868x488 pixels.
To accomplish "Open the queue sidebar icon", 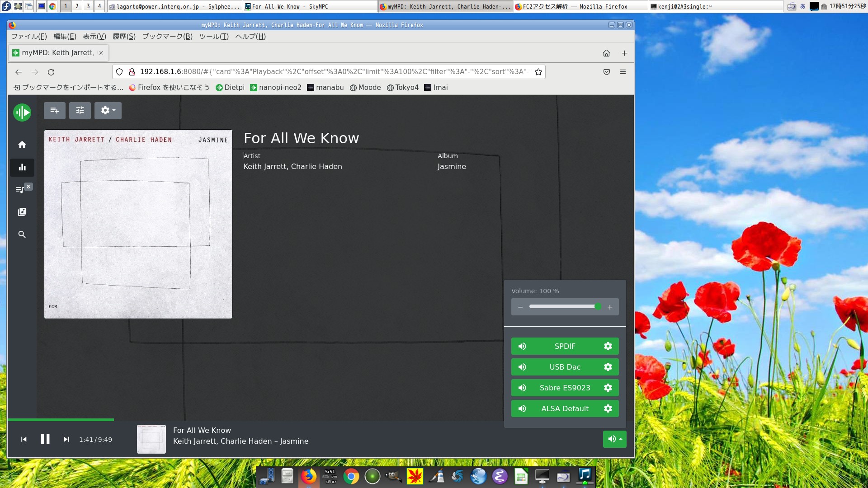I will [21, 190].
